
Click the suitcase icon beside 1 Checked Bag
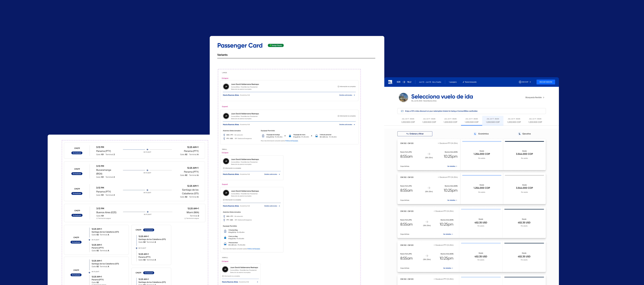point(225,231)
